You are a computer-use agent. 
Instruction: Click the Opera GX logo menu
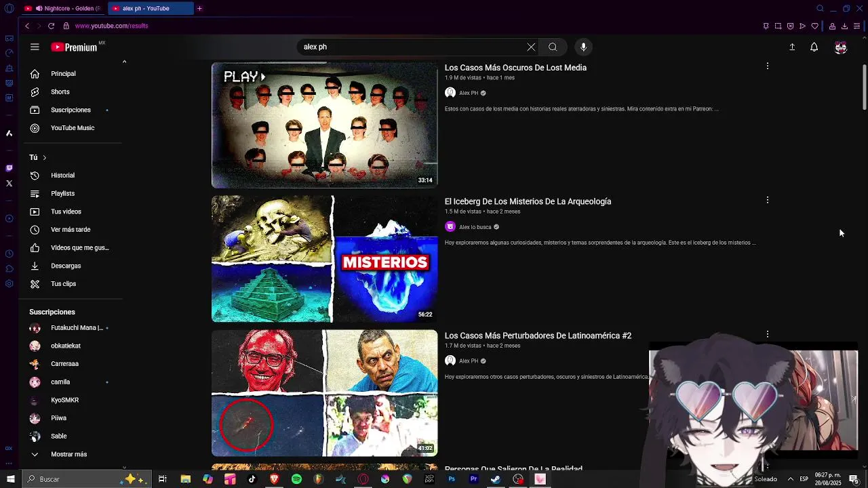(x=9, y=8)
